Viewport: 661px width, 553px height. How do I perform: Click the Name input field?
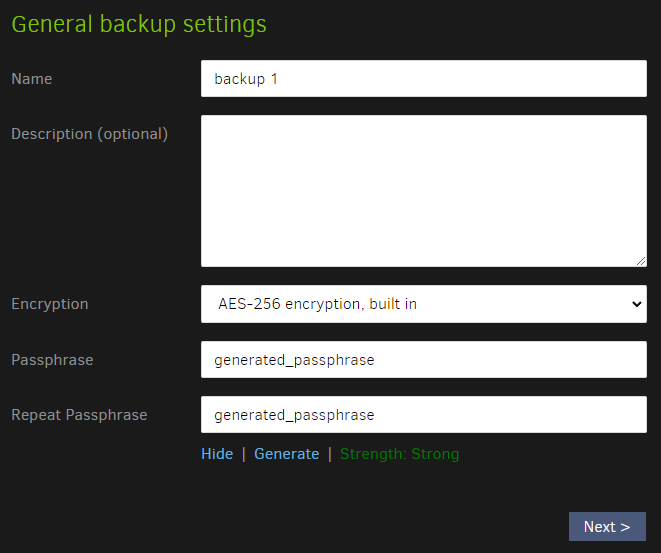[423, 79]
